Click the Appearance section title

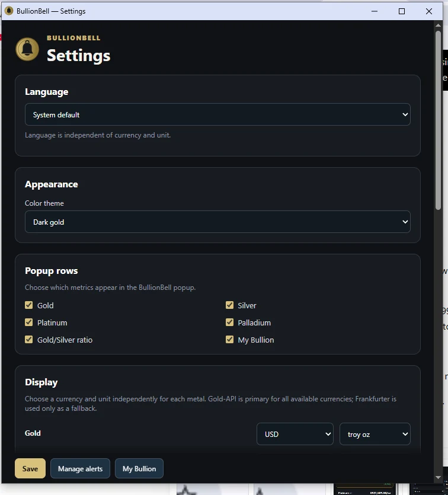coord(52,184)
